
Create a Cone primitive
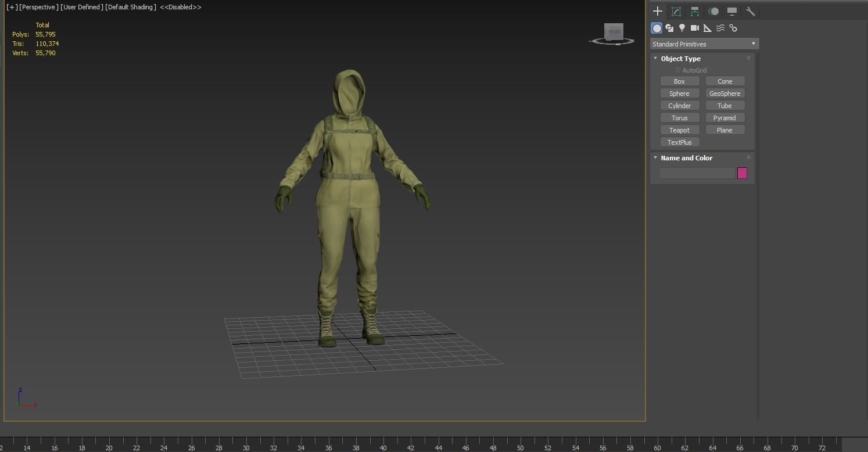pyautogui.click(x=725, y=81)
